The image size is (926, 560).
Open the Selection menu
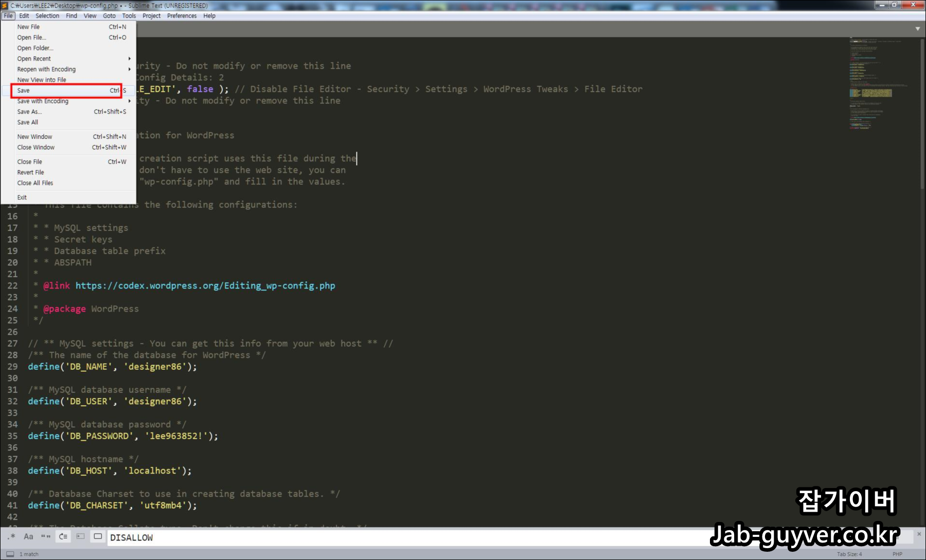click(x=47, y=16)
